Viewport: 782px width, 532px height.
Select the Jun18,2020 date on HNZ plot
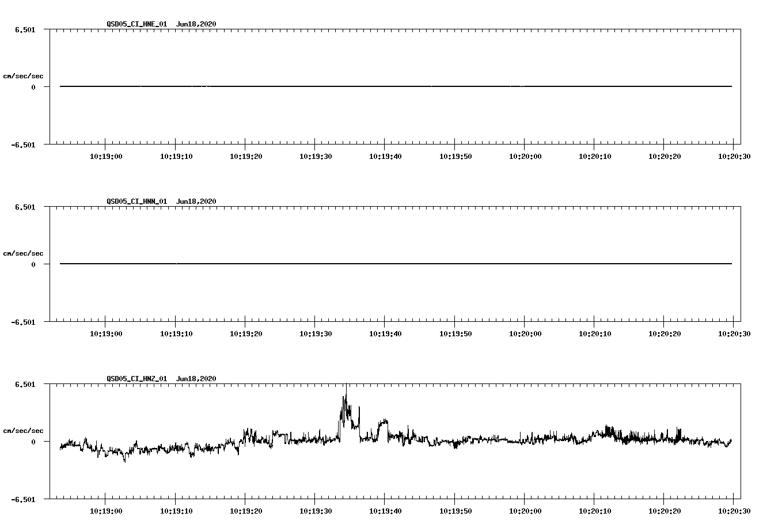196,378
